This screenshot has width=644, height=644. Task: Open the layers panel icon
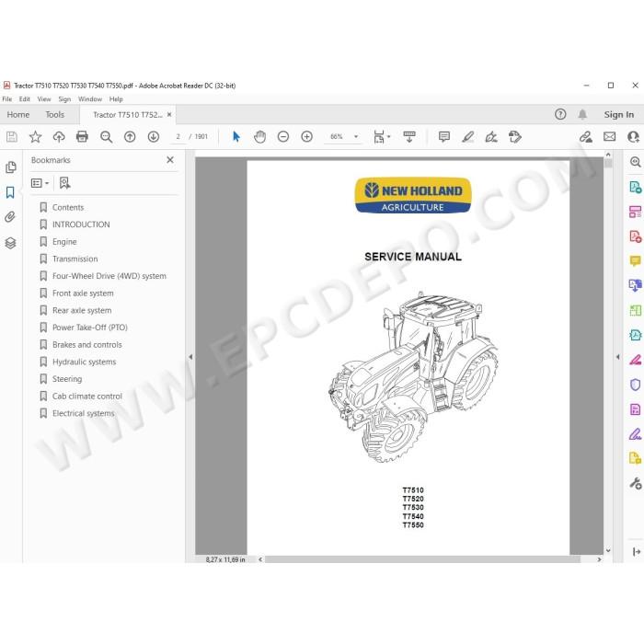(10, 243)
